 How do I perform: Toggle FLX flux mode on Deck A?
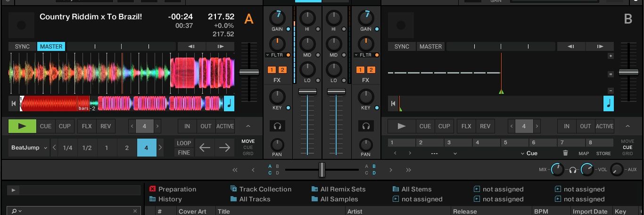pyautogui.click(x=87, y=126)
